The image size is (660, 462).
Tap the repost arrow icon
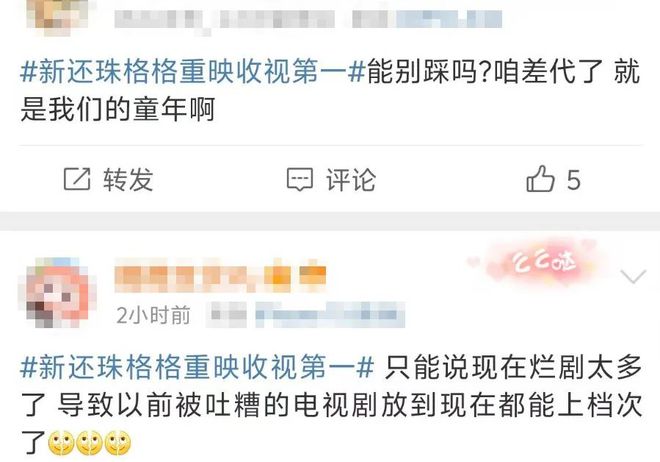[77, 179]
